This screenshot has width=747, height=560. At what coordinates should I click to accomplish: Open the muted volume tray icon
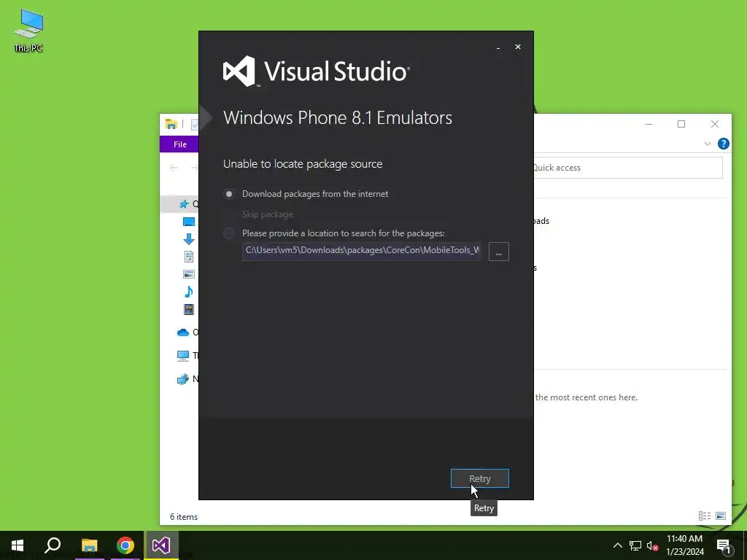(x=653, y=545)
